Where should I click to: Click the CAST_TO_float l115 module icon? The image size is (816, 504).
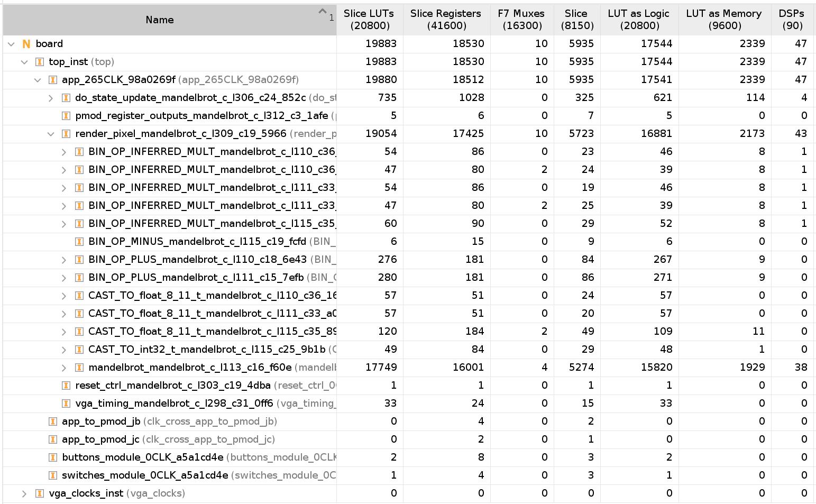pyautogui.click(x=79, y=332)
